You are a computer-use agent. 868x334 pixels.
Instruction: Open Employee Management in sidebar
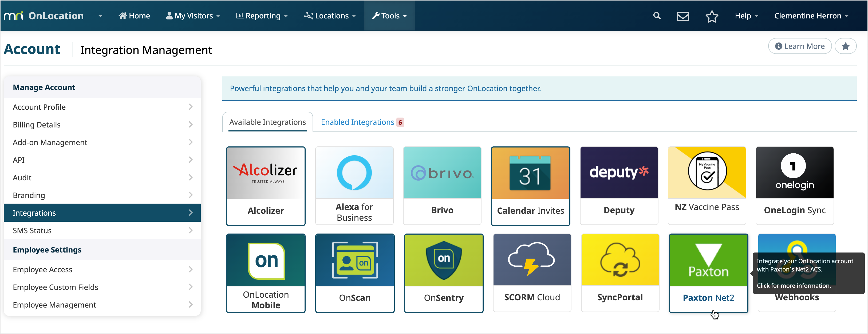coord(102,305)
